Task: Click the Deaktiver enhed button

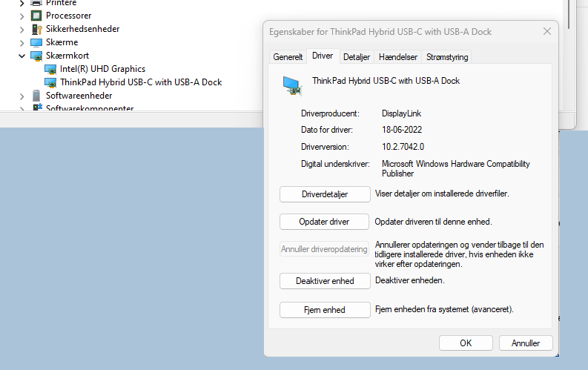Action: click(x=325, y=281)
